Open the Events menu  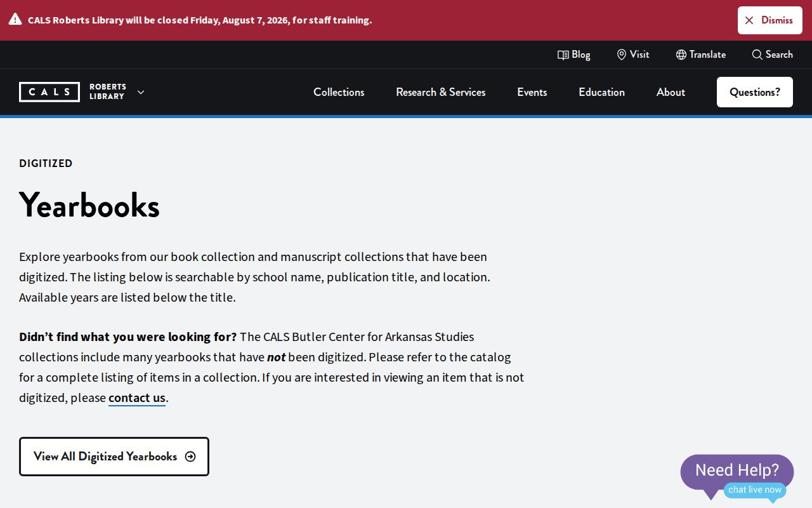coord(532,92)
